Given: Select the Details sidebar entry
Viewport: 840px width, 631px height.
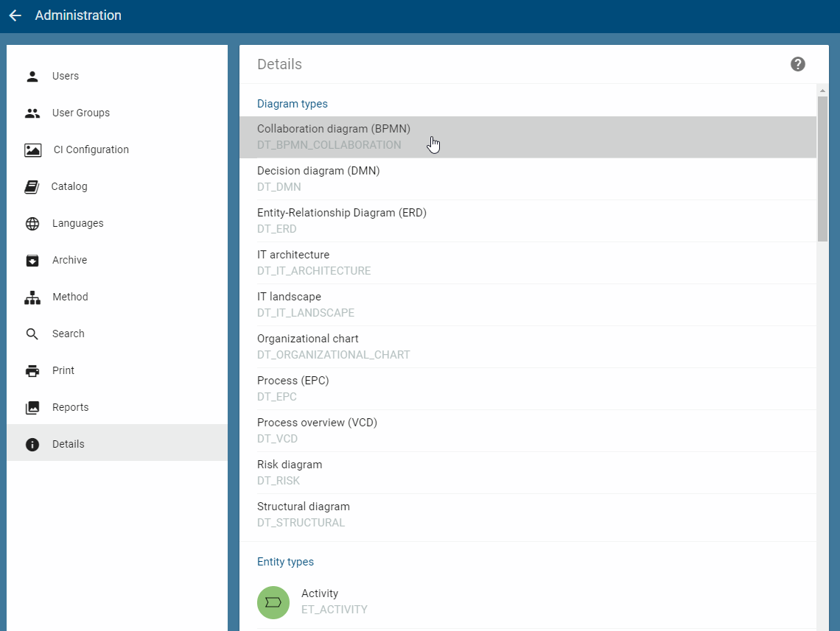Looking at the screenshot, I should pyautogui.click(x=68, y=443).
